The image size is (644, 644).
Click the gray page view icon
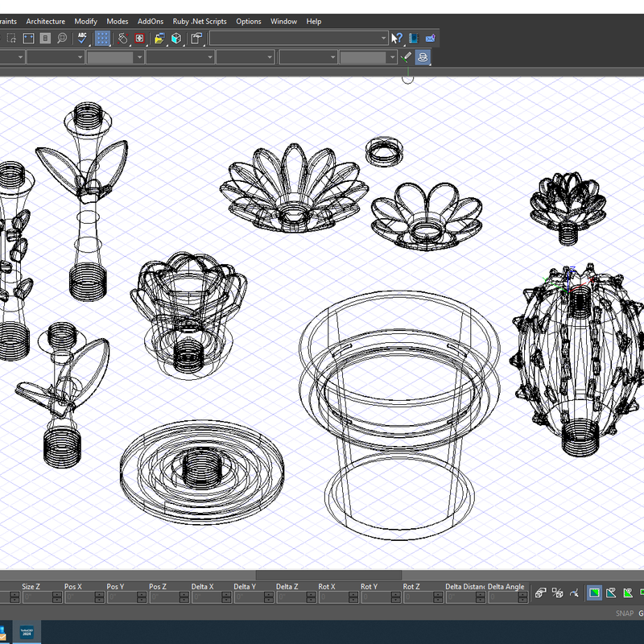click(x=45, y=38)
